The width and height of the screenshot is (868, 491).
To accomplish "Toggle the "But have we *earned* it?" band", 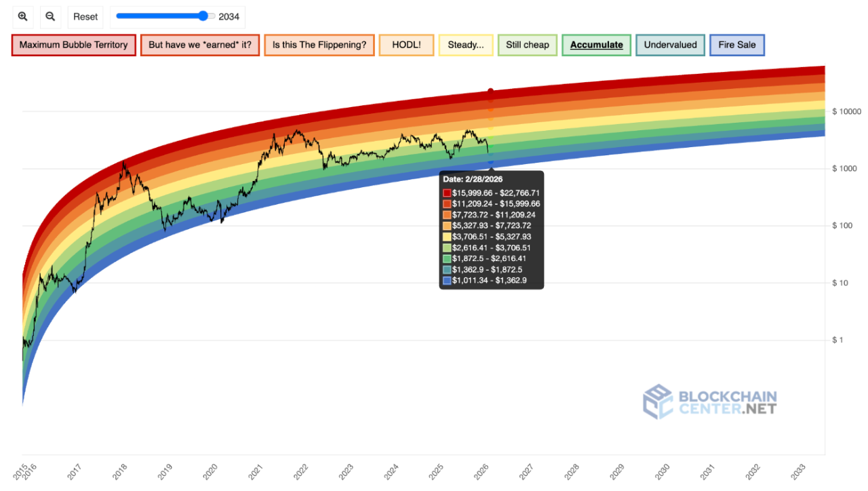I will point(199,44).
